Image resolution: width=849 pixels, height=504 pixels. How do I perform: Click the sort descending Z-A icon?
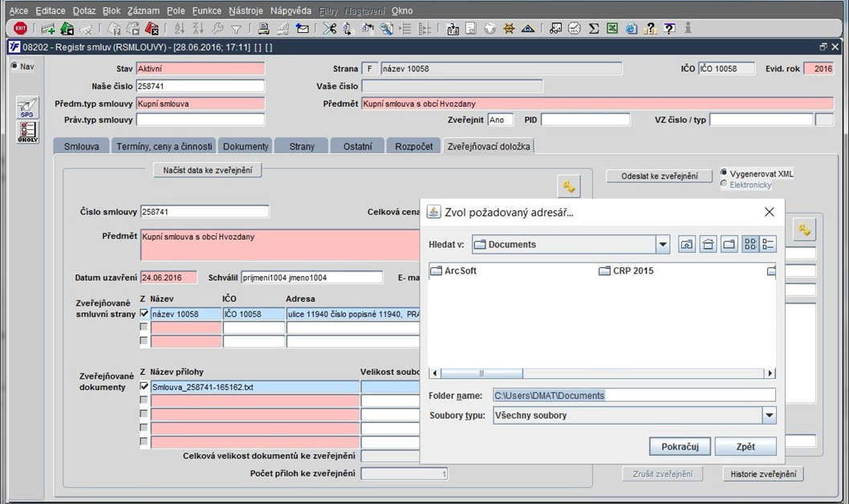pyautogui.click(x=198, y=28)
